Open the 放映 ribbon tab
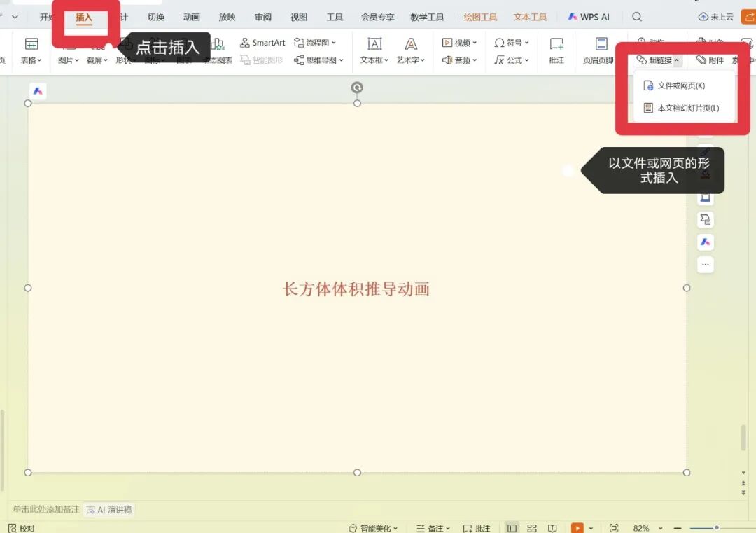 pyautogui.click(x=227, y=17)
